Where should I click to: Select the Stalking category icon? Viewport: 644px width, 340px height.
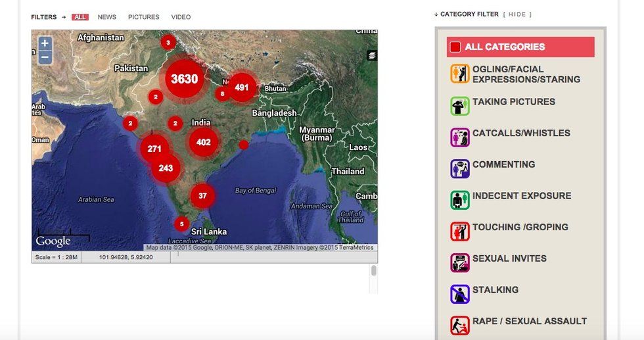(x=459, y=294)
